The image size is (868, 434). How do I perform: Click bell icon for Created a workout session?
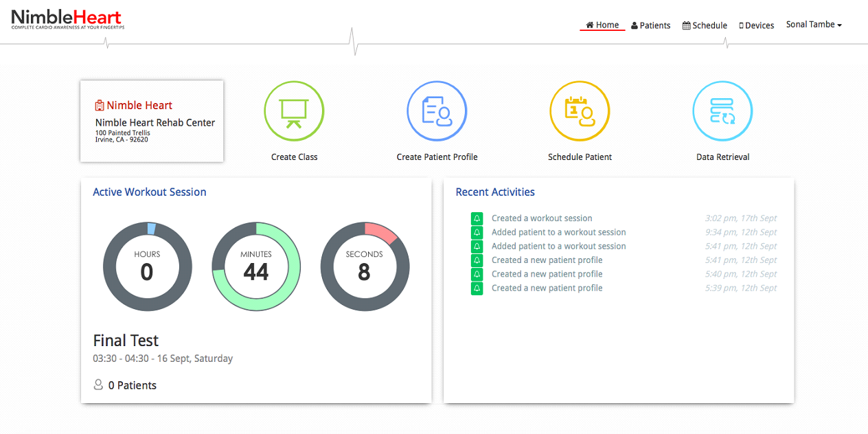click(477, 218)
